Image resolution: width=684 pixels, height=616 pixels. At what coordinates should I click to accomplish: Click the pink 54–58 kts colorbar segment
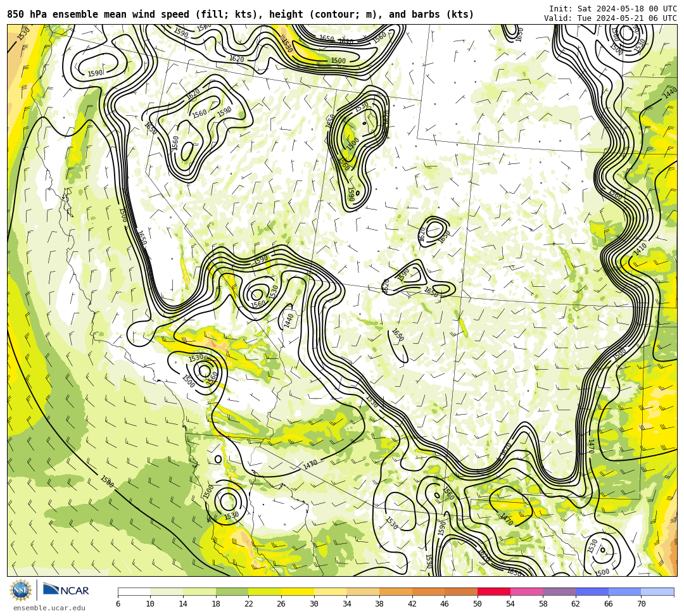point(526,591)
